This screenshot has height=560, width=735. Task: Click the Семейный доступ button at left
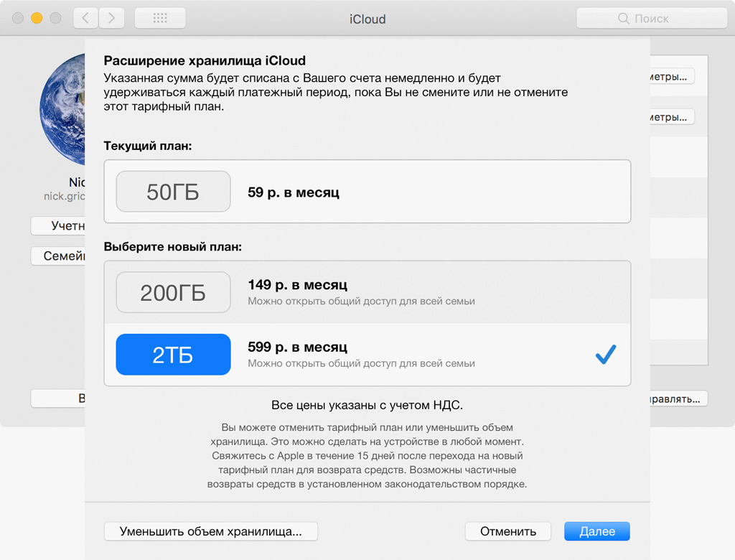pos(58,256)
